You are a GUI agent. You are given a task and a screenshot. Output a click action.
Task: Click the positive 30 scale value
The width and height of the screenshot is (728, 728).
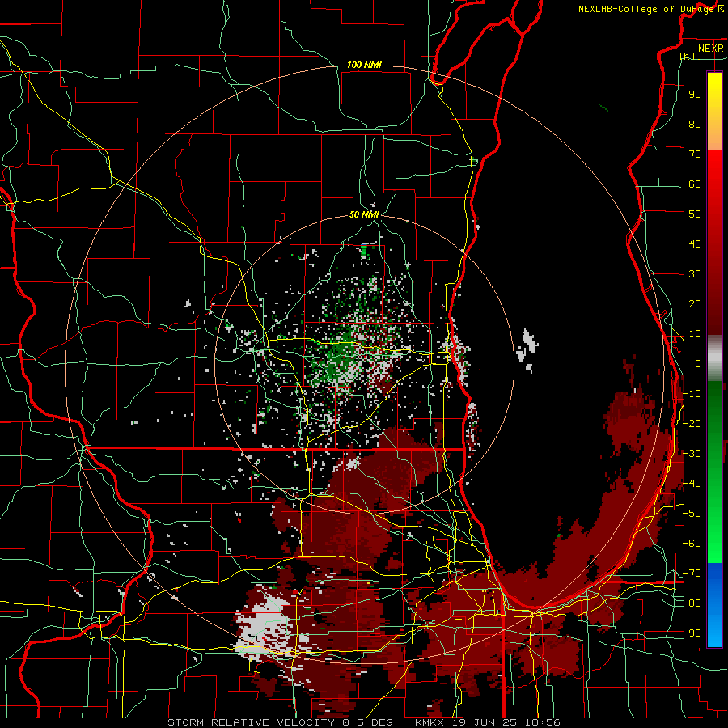coord(695,274)
